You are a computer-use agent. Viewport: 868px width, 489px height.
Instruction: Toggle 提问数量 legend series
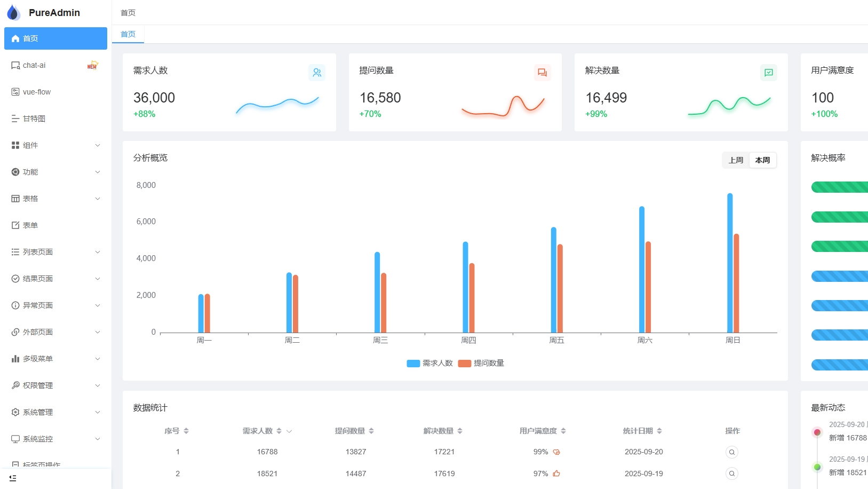coord(481,363)
